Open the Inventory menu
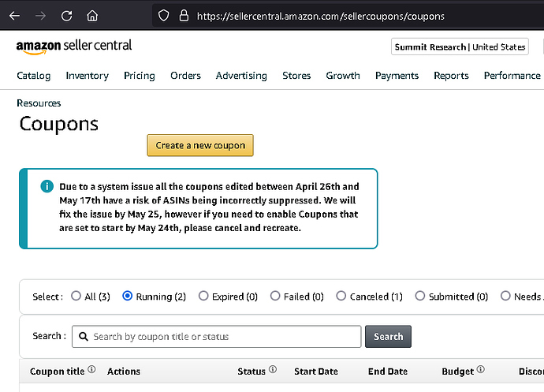Screen dimensions: 544x392 [x=87, y=76]
